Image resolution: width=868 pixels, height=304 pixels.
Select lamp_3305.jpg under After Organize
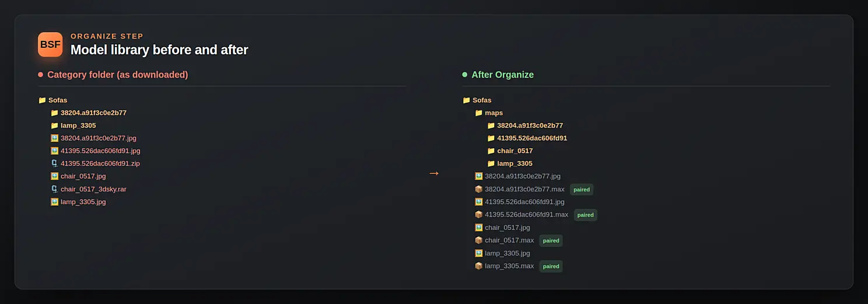tap(508, 253)
